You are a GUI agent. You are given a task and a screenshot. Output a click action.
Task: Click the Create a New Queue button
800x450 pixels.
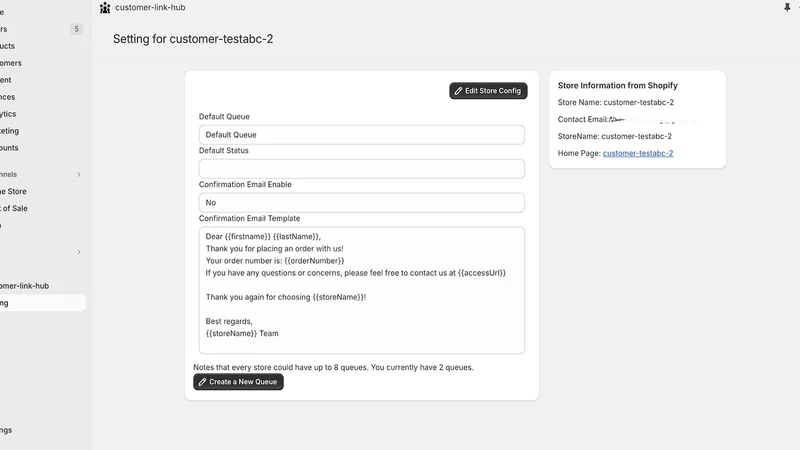(x=238, y=382)
